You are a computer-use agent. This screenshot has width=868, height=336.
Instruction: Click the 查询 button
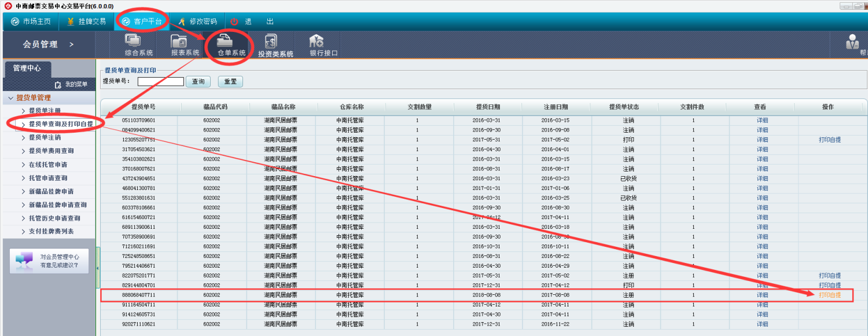pos(198,82)
